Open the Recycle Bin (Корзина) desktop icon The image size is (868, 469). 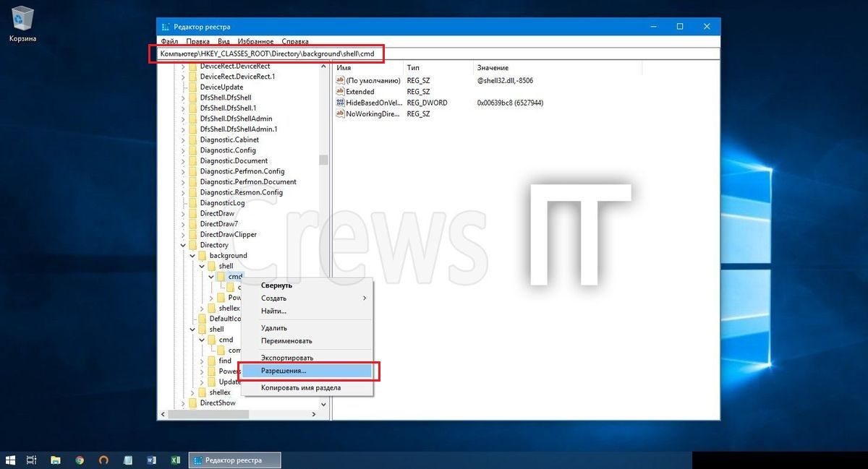22,23
